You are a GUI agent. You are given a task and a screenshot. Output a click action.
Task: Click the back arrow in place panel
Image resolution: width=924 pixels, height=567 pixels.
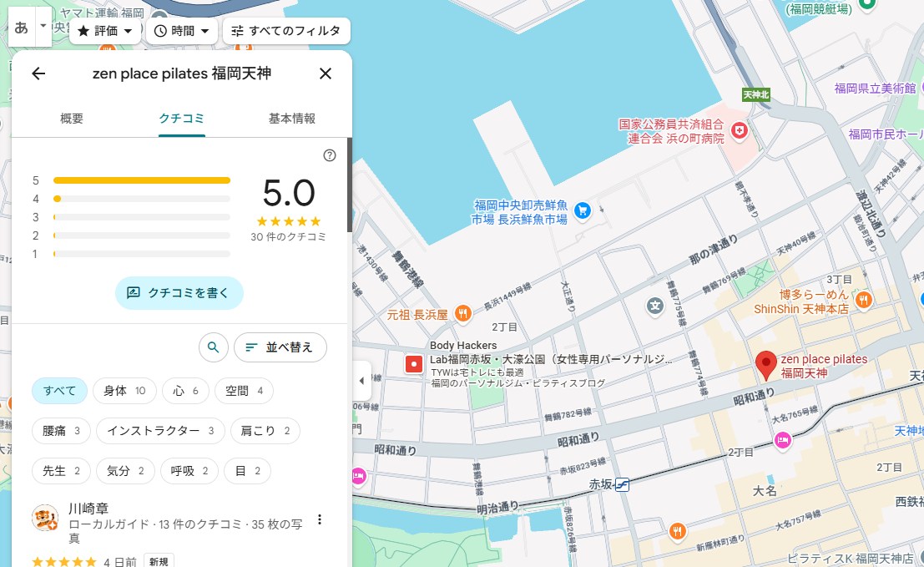tap(38, 73)
